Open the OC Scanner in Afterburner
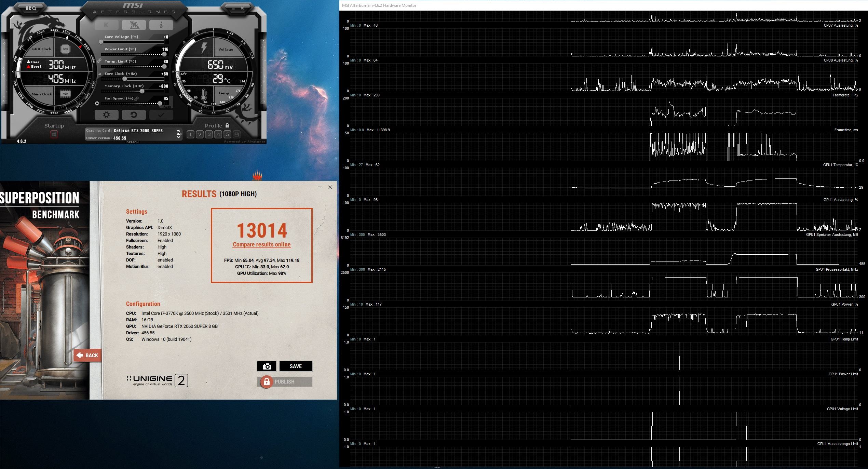The height and width of the screenshot is (469, 868). tap(31, 8)
